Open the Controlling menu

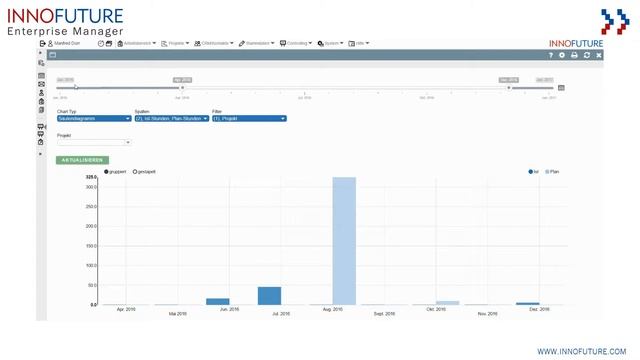pyautogui.click(x=296, y=43)
